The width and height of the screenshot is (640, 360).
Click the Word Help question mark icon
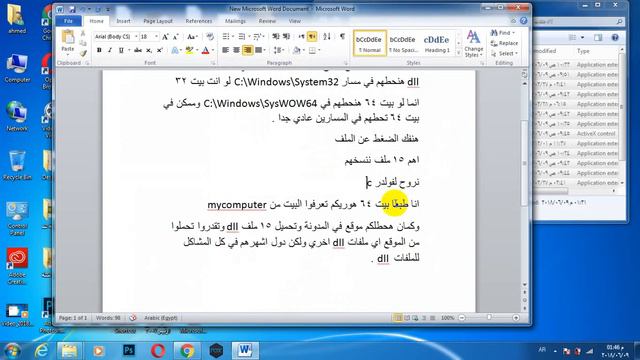(524, 21)
